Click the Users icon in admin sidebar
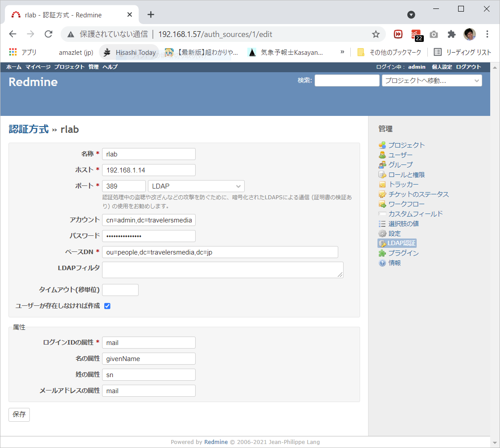 (x=382, y=155)
